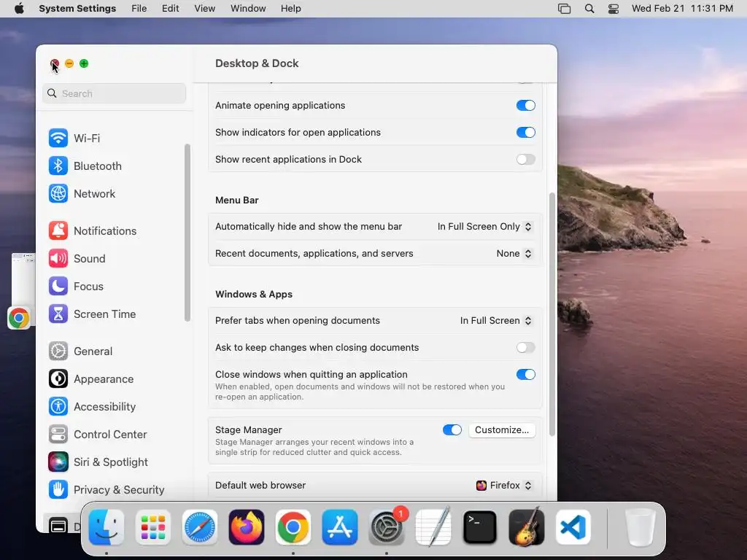The width and height of the screenshot is (747, 560).
Task: Click the sidebar vertical scrollbar
Action: pos(187,233)
